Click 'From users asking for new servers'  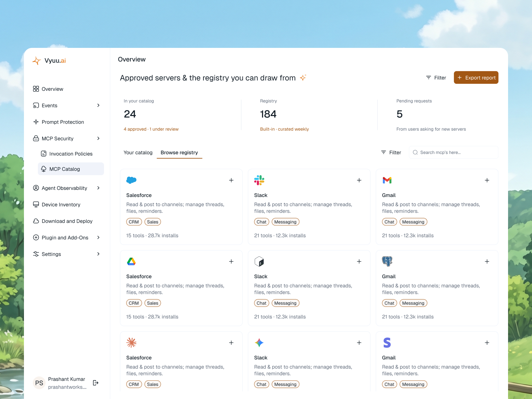point(431,129)
